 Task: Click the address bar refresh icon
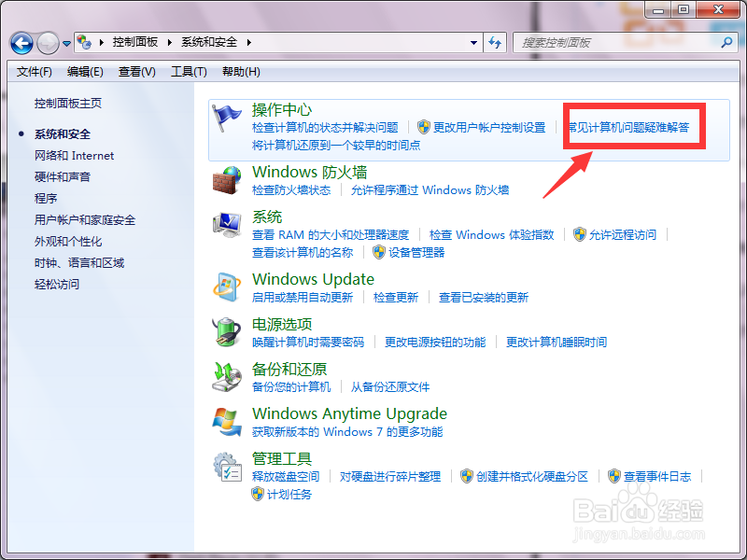click(x=495, y=43)
